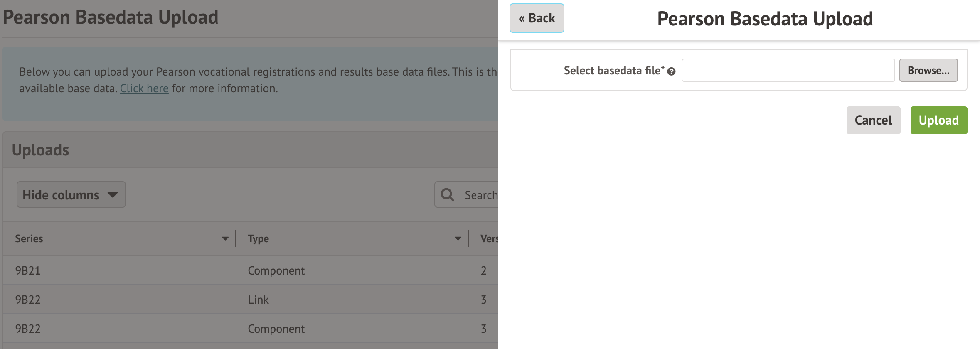Select the 9B21 Component row
Screen dimensions: 980x349
point(249,270)
